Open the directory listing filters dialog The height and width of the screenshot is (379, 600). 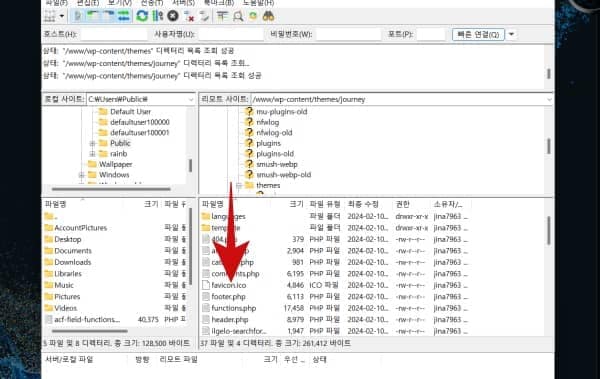click(x=222, y=16)
